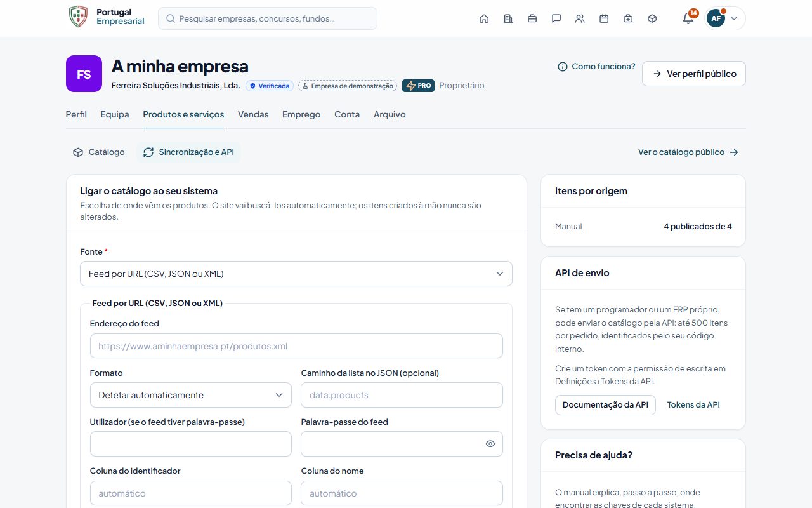This screenshot has width=812, height=508.
Task: Open the people icon in the header
Action: (580, 18)
